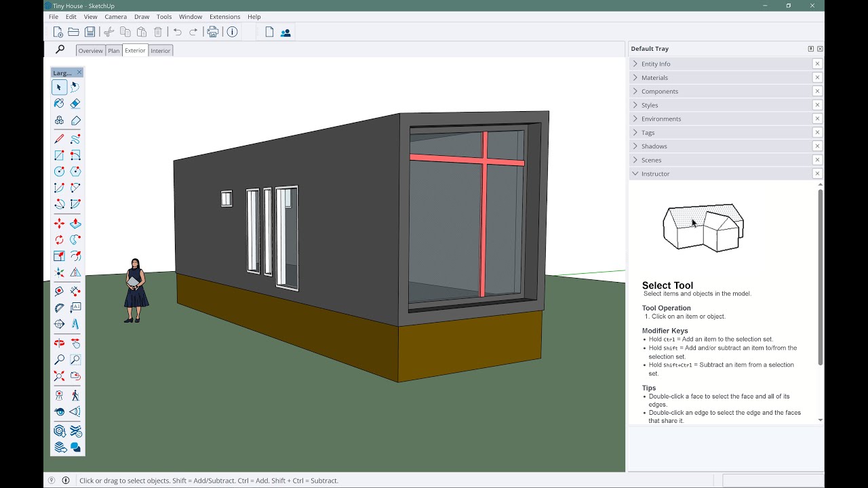Screen dimensions: 868x488
Task: Switch to the Interior scene tab
Action: pyautogui.click(x=161, y=51)
